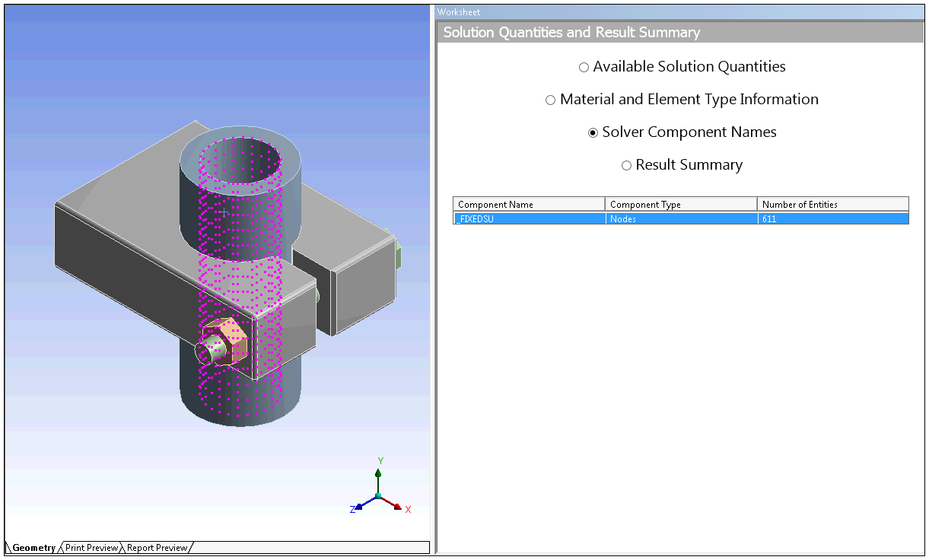Click the Worksheet panel title bar
Screen dimensions: 929x560
(x=680, y=12)
